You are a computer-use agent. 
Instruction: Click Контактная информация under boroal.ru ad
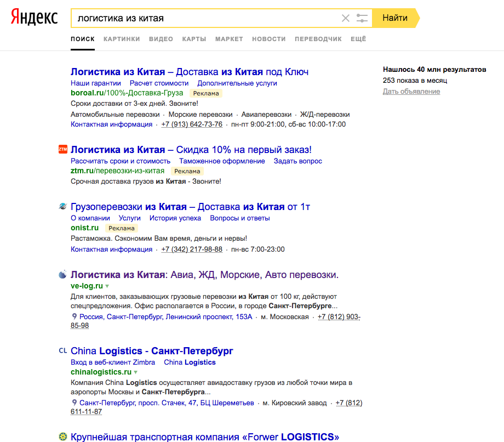(111, 124)
